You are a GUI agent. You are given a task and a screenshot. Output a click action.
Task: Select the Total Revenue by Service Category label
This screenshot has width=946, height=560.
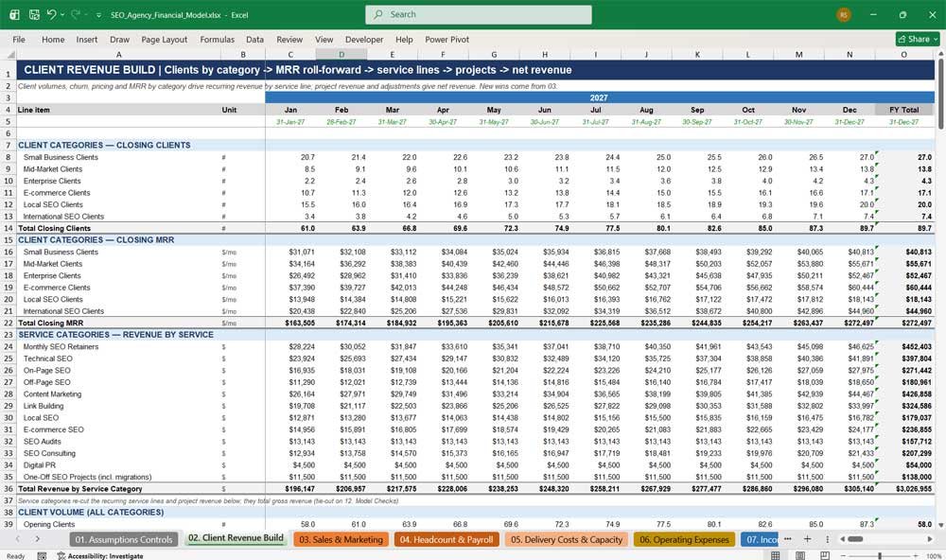(118, 489)
